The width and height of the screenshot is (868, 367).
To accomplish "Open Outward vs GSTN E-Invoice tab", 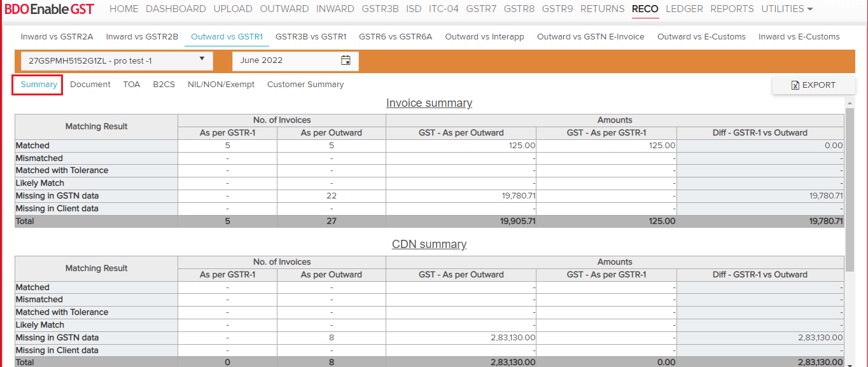I will coord(591,37).
